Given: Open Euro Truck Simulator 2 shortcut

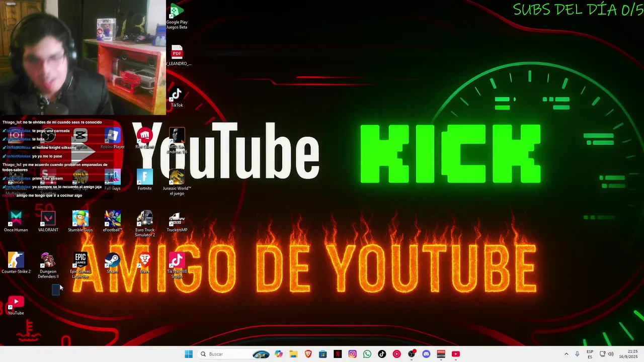Looking at the screenshot, I should 144,224.
